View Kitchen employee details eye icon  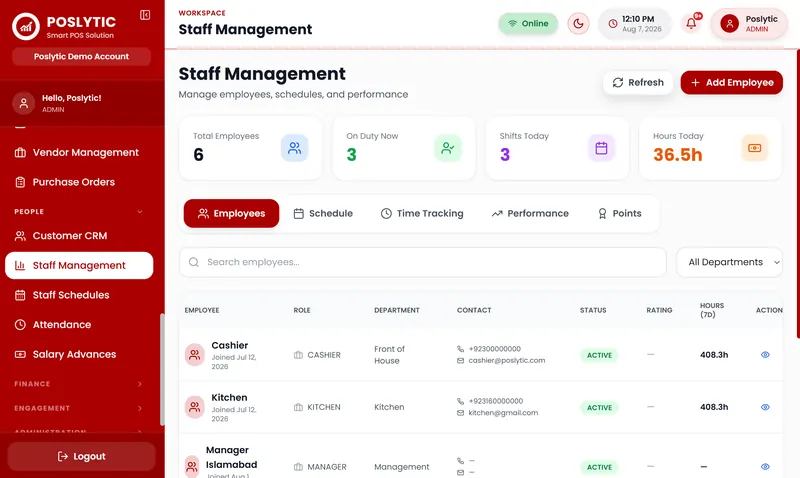point(765,407)
